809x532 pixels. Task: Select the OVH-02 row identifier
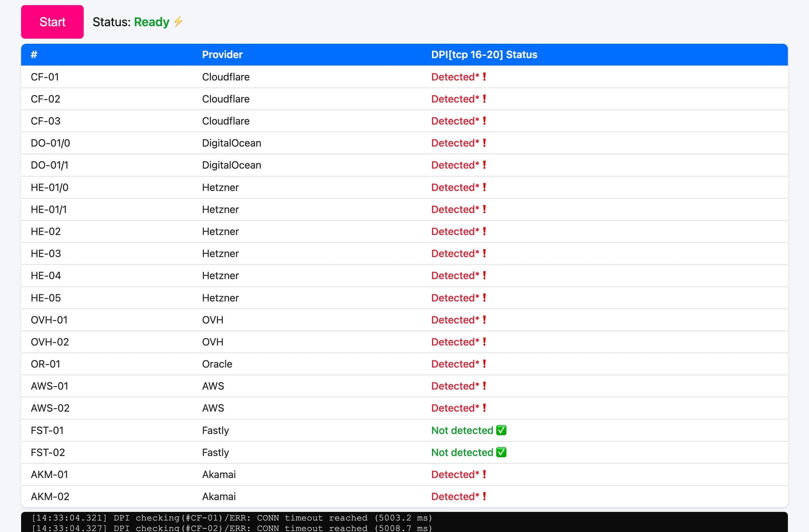[50, 342]
